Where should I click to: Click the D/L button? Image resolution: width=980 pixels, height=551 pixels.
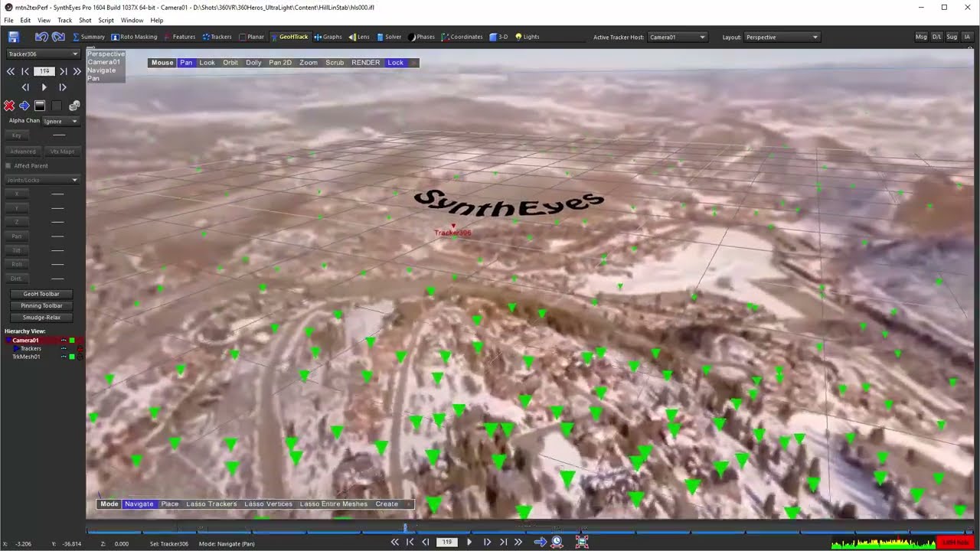[936, 37]
